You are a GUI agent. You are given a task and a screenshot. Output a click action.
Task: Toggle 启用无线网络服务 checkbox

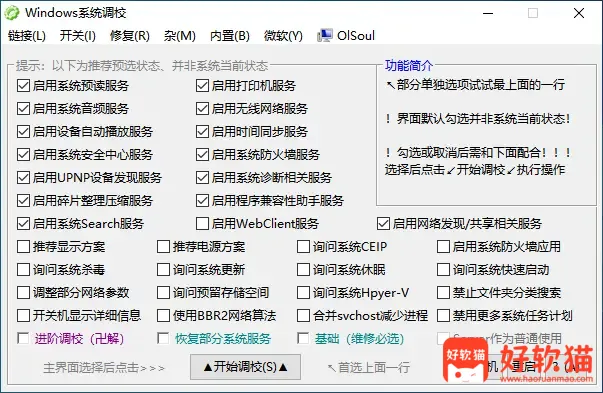point(202,108)
